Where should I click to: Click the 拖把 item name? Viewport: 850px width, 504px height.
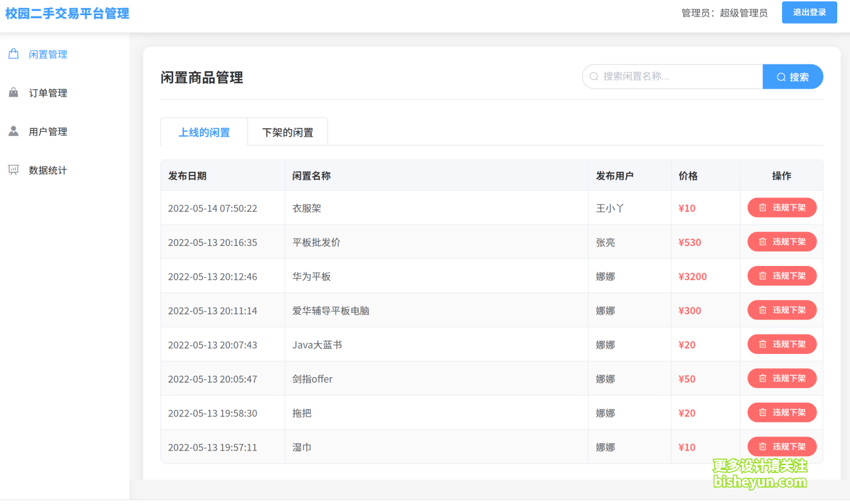302,413
